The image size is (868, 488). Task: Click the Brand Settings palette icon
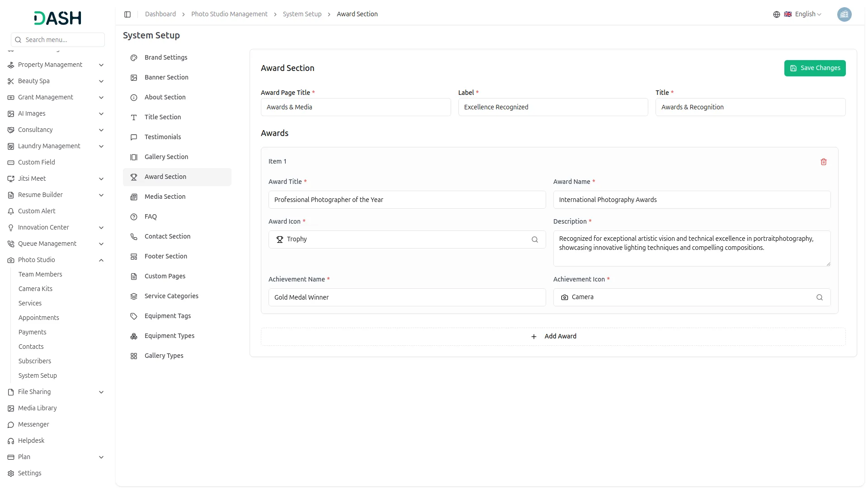coord(134,58)
